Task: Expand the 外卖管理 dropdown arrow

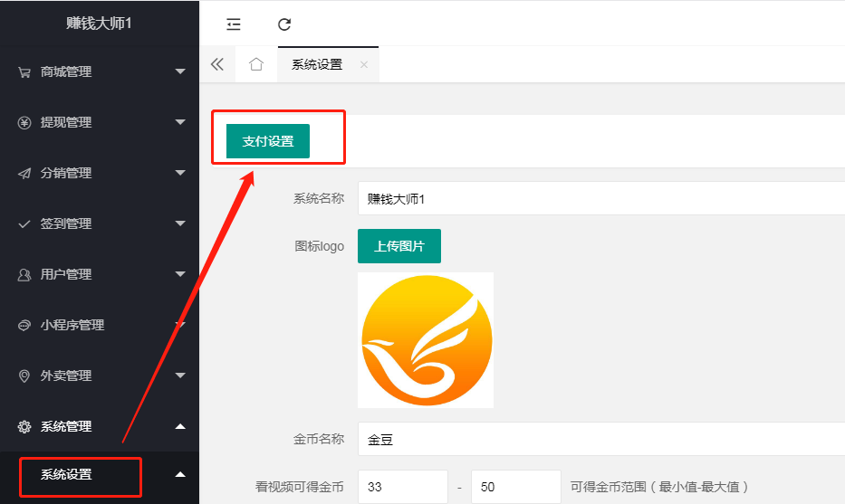Action: pyautogui.click(x=180, y=375)
